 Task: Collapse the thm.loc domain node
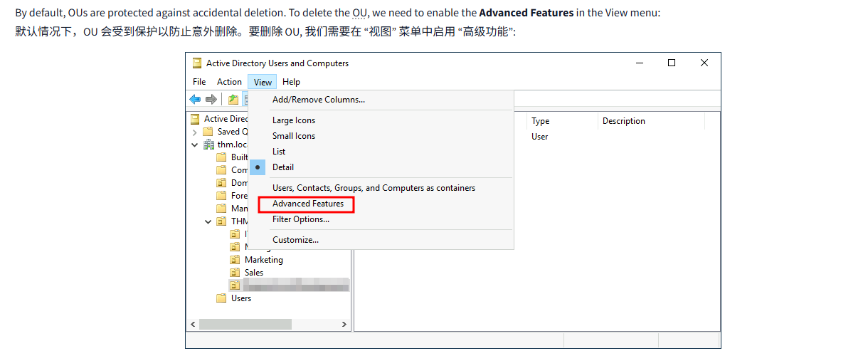point(195,145)
